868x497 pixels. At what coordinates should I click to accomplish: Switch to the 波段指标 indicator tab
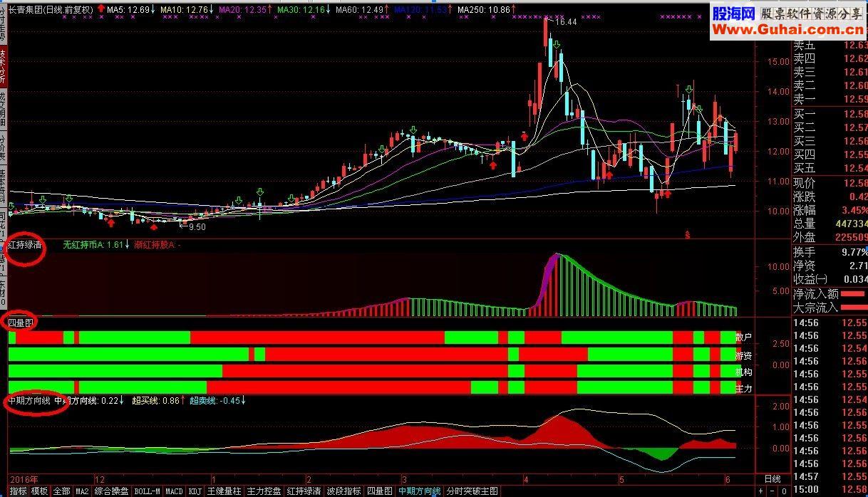[x=344, y=491]
